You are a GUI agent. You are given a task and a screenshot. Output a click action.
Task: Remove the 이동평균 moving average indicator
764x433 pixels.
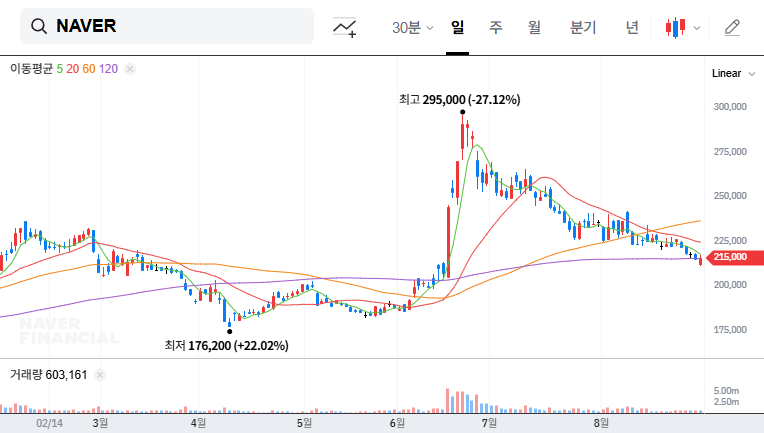pyautogui.click(x=130, y=69)
